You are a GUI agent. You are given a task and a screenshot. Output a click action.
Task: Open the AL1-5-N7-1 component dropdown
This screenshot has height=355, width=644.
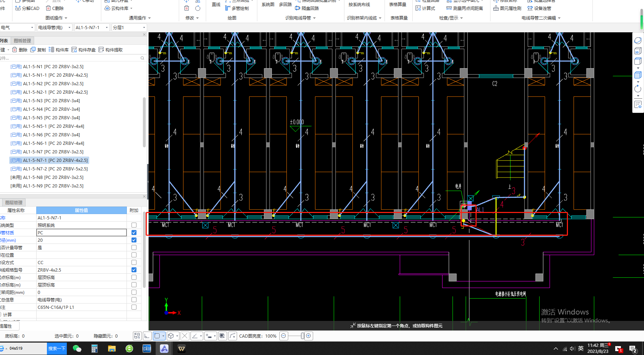click(92, 27)
